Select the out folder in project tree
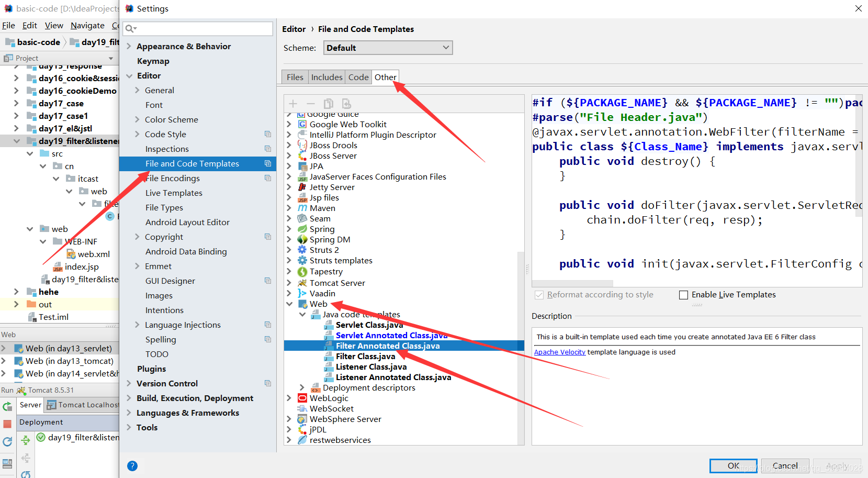This screenshot has width=868, height=478. 45,304
